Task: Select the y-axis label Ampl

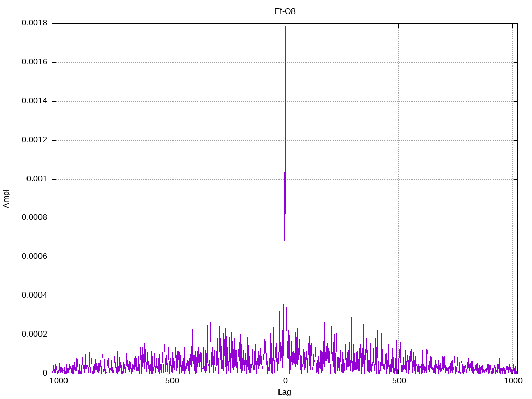Action: pyautogui.click(x=6, y=199)
